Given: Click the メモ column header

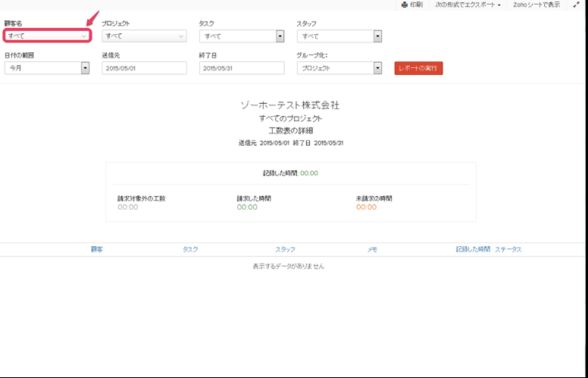Looking at the screenshot, I should pos(372,249).
